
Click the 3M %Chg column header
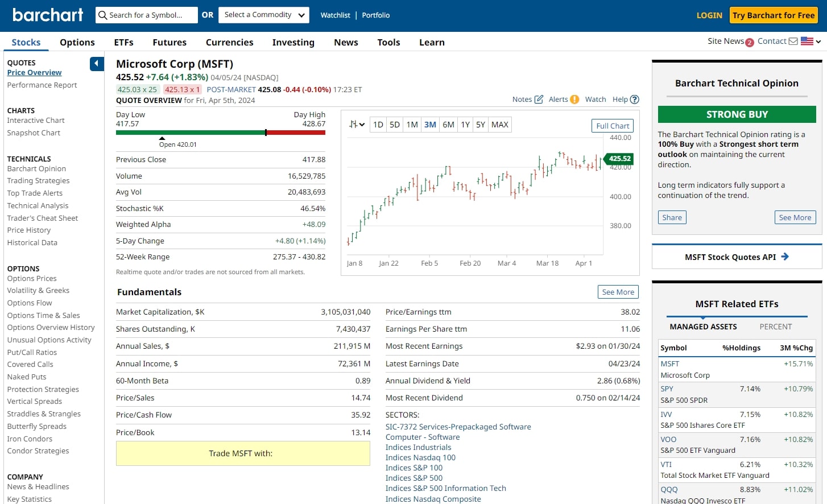click(x=796, y=348)
